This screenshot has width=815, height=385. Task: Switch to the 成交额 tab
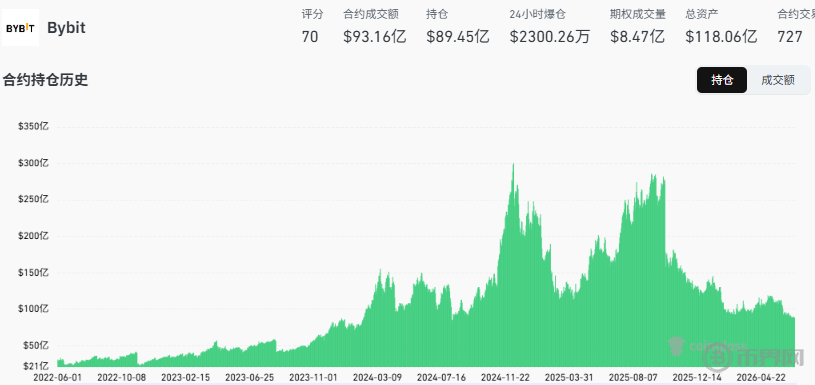click(778, 80)
